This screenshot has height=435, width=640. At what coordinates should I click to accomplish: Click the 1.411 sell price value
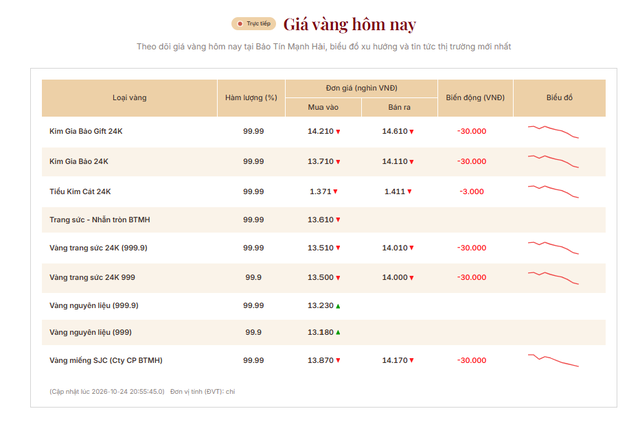395,192
